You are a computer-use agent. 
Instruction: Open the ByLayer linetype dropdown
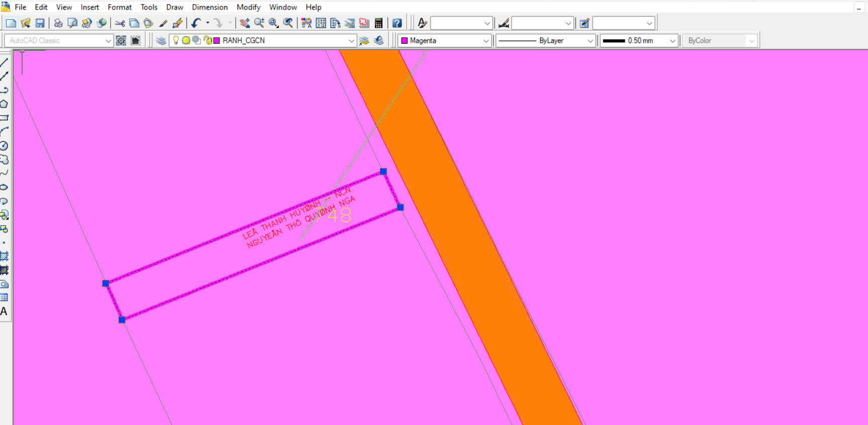546,41
